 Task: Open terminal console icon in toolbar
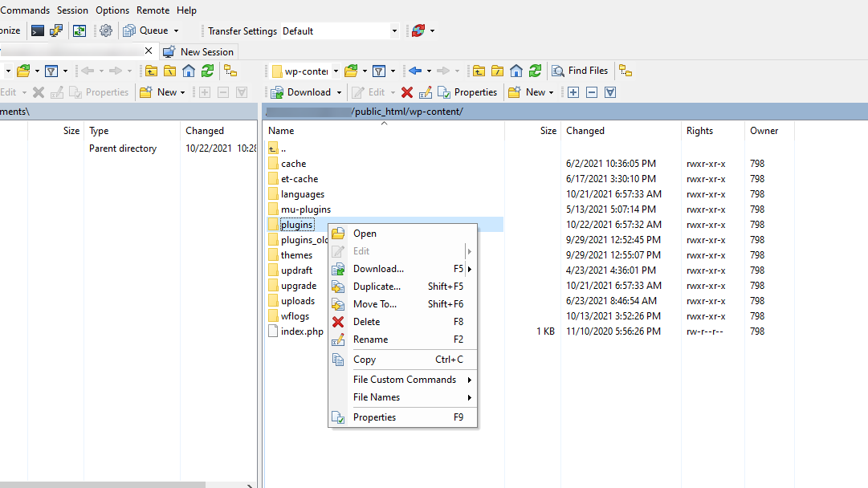pos(38,31)
